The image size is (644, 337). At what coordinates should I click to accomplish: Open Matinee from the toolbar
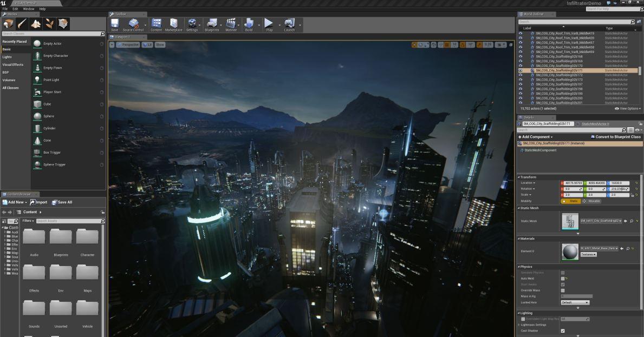click(231, 24)
